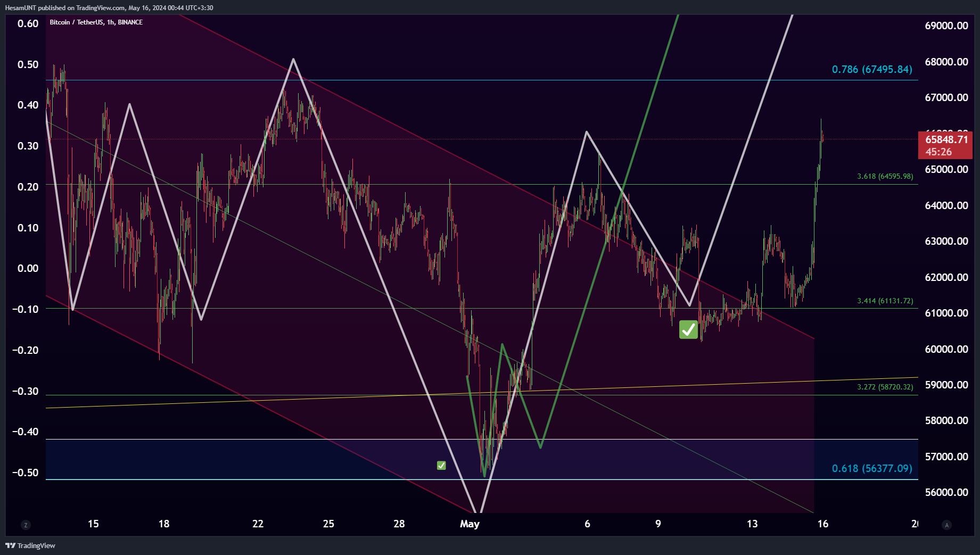
Task: Click the Z timezone button near date axis
Action: [26, 525]
